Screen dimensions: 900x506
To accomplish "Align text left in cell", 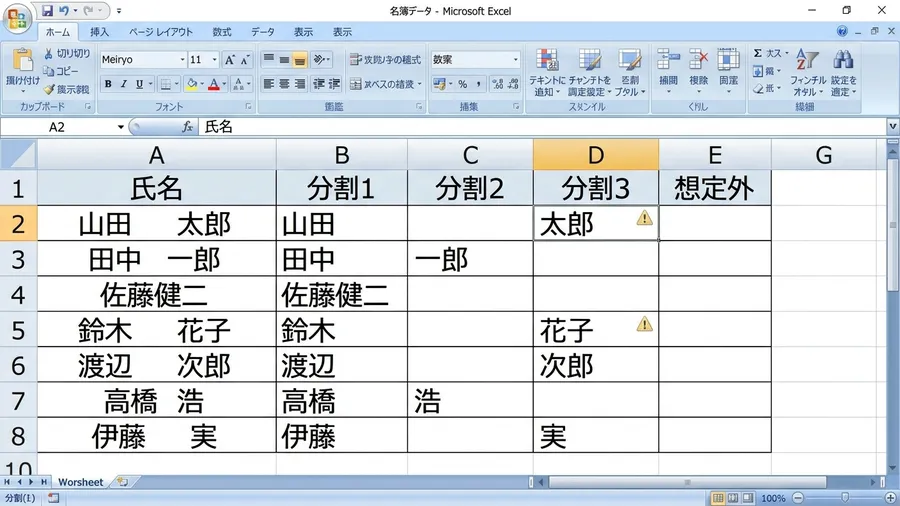I will (x=268, y=84).
